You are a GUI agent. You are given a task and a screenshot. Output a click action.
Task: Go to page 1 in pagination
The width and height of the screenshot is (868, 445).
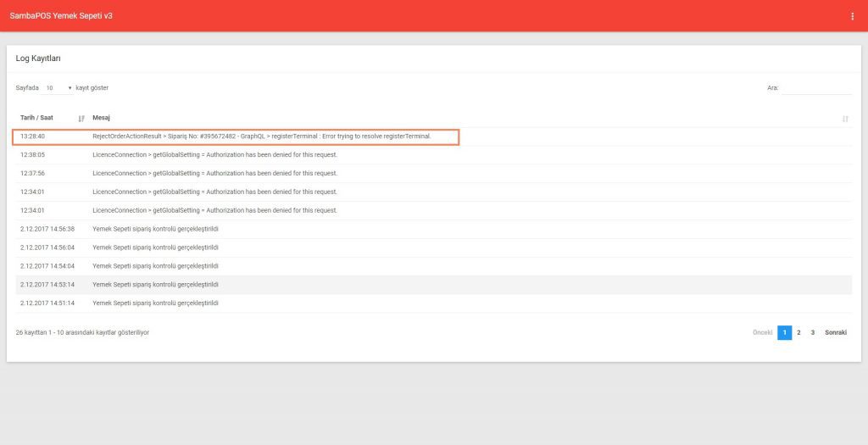point(784,333)
